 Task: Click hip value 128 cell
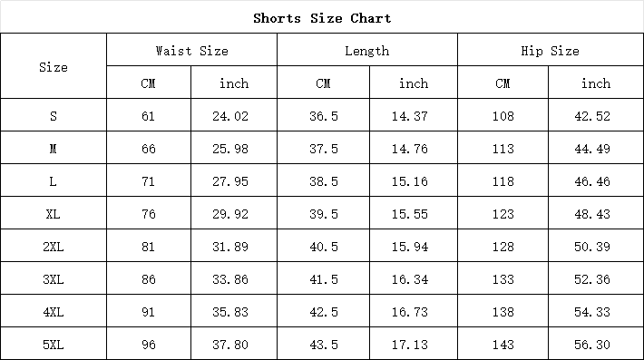coord(503,246)
